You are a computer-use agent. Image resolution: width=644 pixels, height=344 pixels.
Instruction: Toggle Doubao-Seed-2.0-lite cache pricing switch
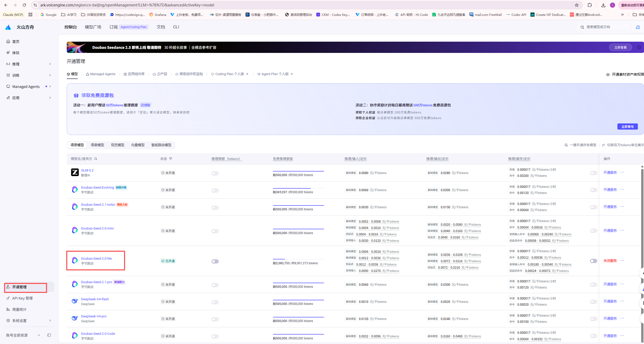click(x=594, y=261)
